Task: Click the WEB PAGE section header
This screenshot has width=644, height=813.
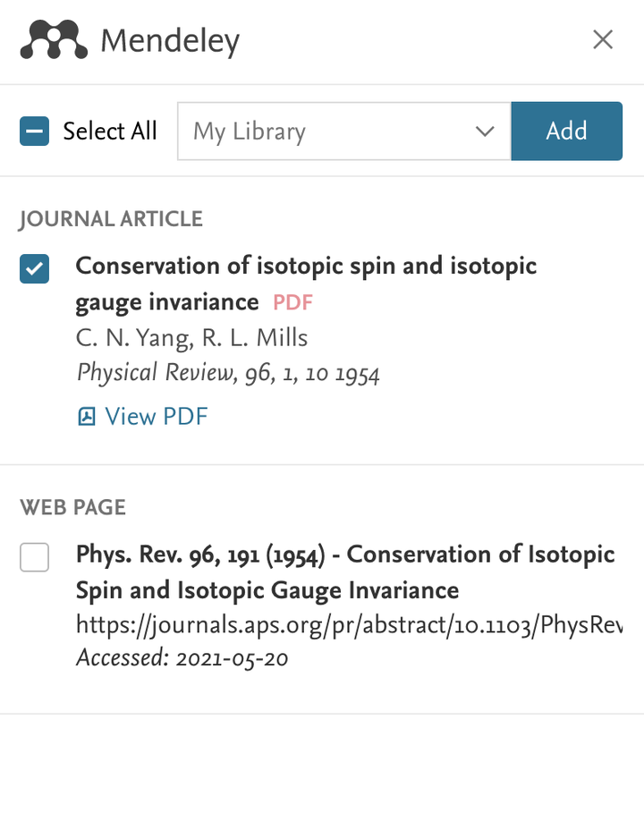Action: pos(72,508)
